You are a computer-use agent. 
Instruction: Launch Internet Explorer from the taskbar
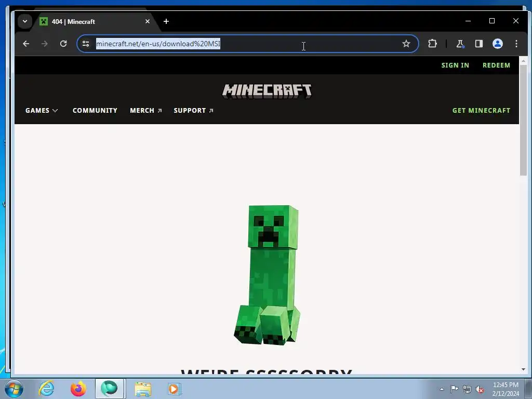(46, 389)
